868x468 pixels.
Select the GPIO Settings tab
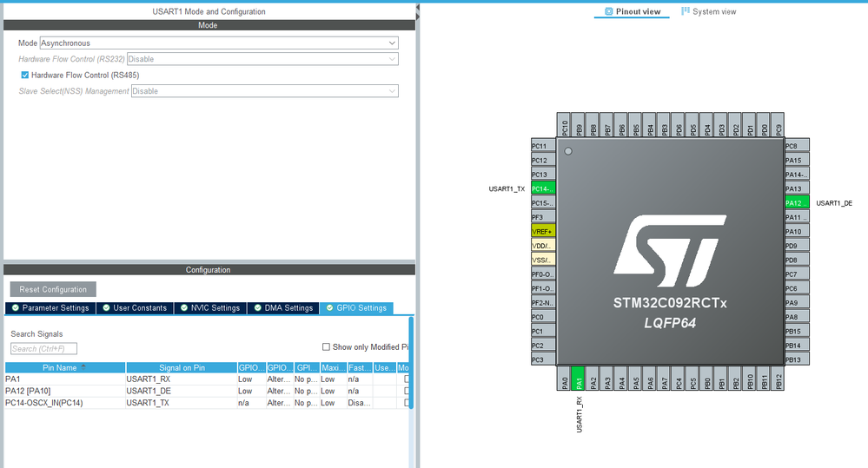click(x=356, y=308)
